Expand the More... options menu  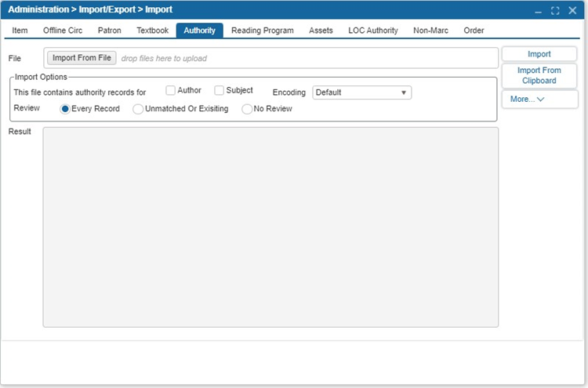pos(539,100)
